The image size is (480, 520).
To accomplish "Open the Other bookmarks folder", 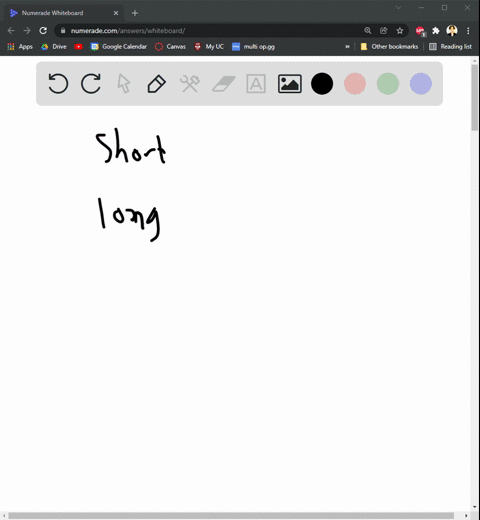I will pyautogui.click(x=389, y=47).
